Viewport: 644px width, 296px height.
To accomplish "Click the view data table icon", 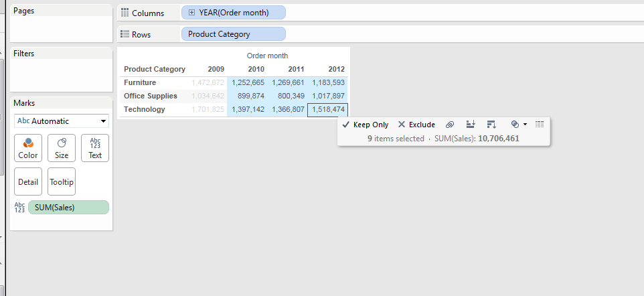I will 540,124.
